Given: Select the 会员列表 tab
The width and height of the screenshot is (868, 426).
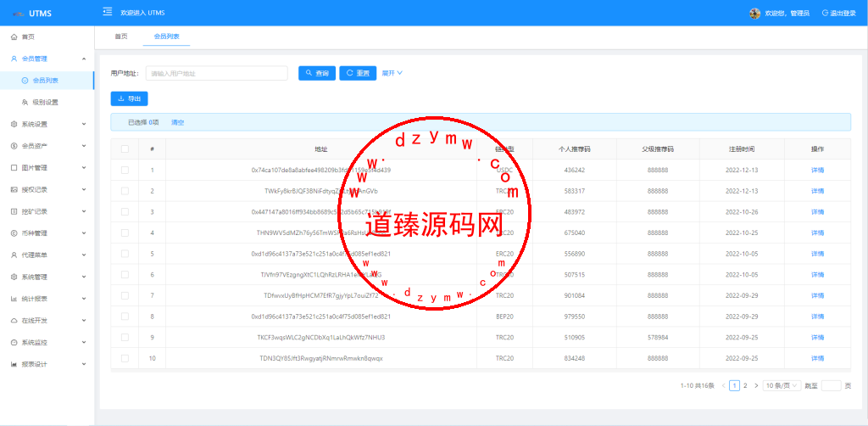Looking at the screenshot, I should click(x=166, y=36).
